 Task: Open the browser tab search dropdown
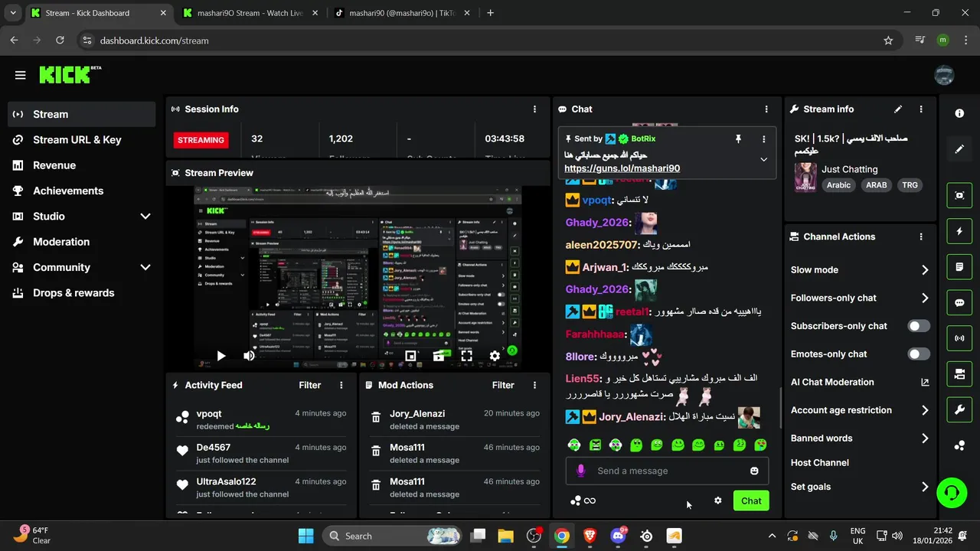pos(12,13)
